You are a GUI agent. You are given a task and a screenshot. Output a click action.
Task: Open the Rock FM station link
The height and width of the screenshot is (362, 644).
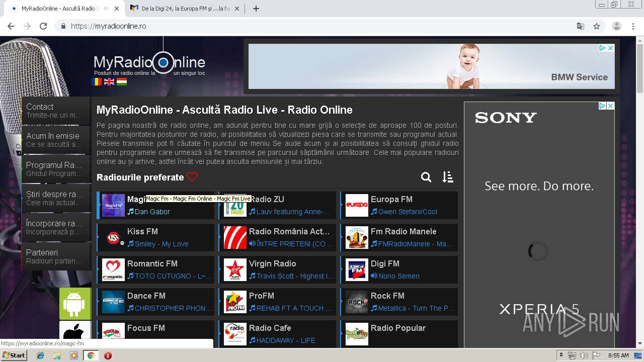[387, 296]
